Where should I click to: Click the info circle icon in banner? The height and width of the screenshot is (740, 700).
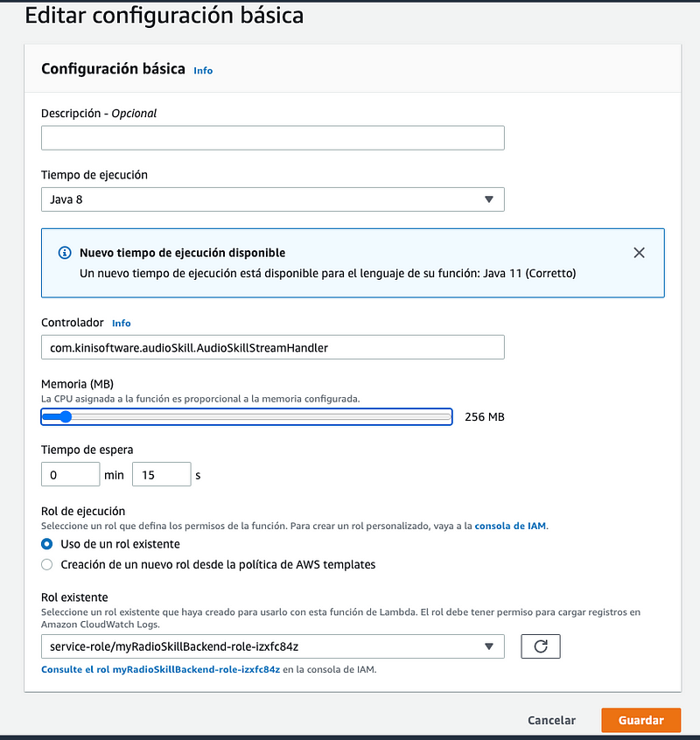[64, 253]
